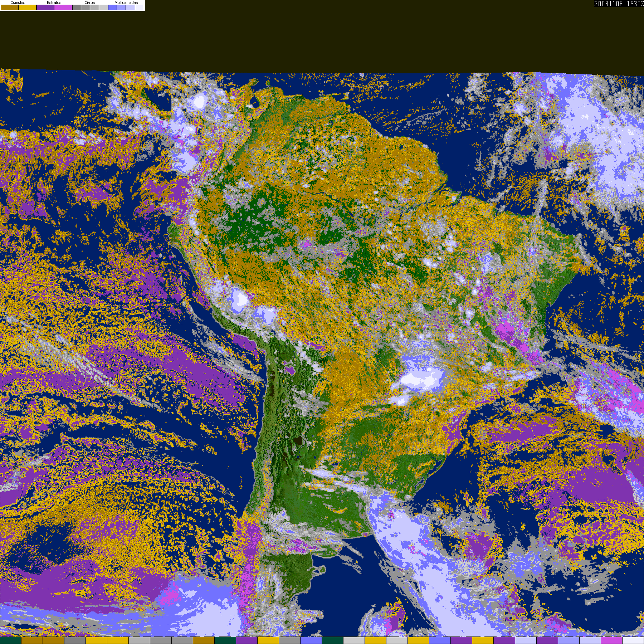Select the near-white Multicamadas legend swatch
The height and width of the screenshot is (644, 644).
coord(140,7)
